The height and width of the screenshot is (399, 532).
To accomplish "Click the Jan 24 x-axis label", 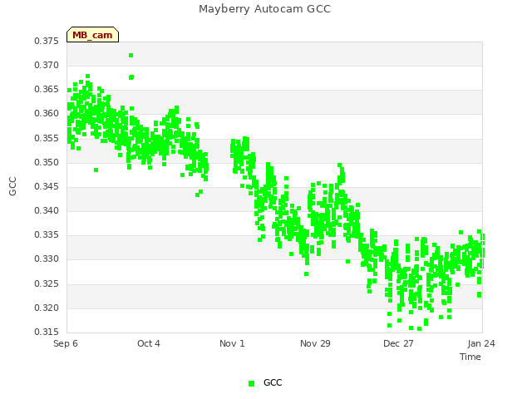I will (481, 343).
